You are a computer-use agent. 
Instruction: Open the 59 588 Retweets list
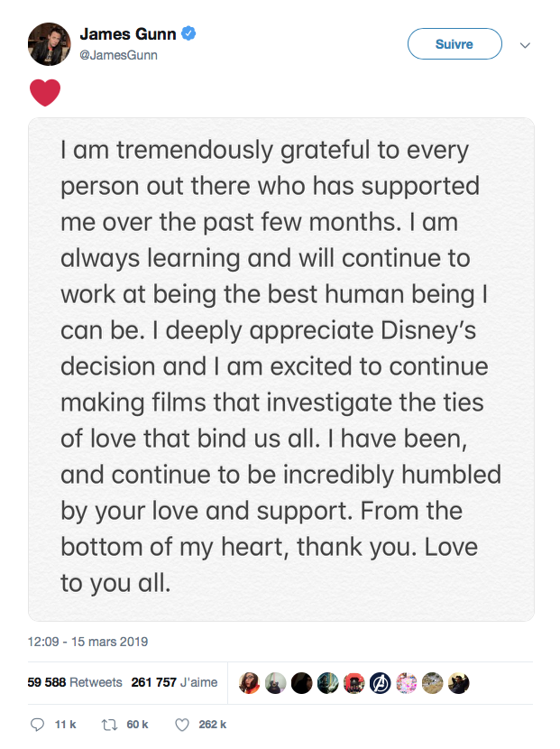point(75,682)
